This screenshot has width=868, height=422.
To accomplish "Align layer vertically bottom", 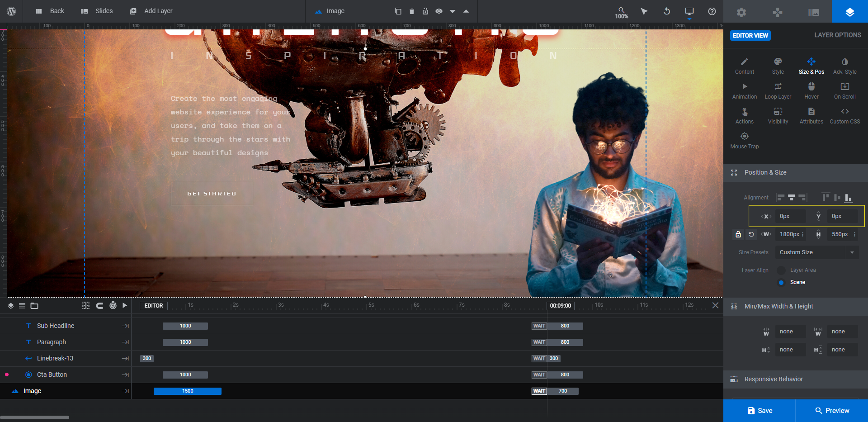I will tap(849, 197).
